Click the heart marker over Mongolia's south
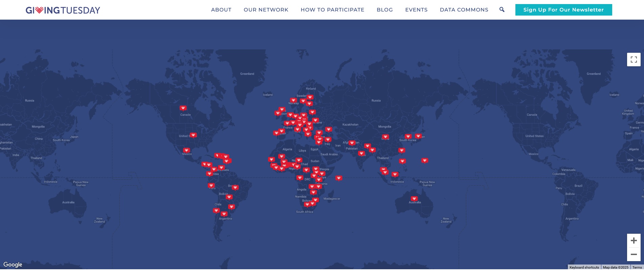The height and width of the screenshot is (275, 644). pos(385,137)
